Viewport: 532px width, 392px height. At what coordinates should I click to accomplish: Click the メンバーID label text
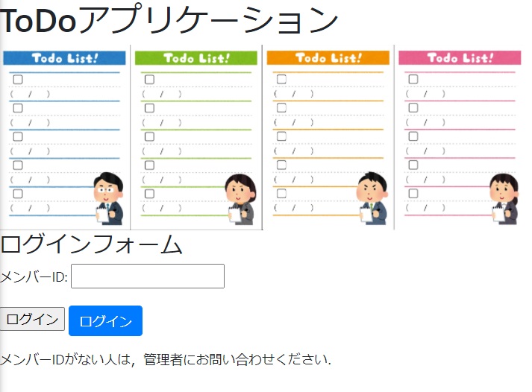click(34, 277)
